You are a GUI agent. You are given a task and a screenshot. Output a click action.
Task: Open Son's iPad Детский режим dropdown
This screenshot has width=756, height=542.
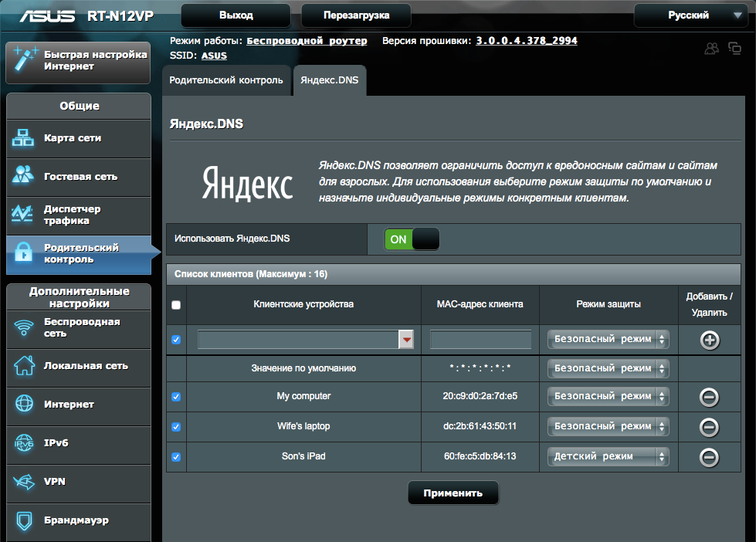point(609,456)
